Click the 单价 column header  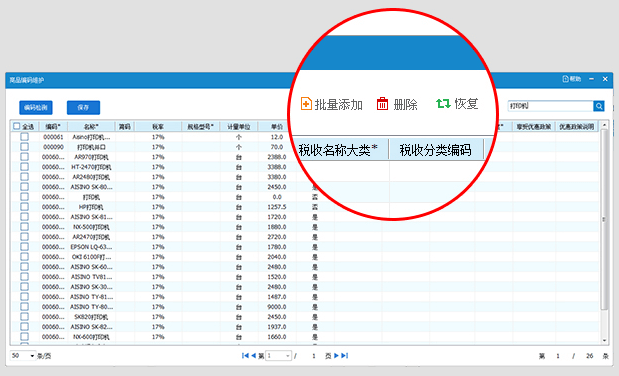[277, 126]
